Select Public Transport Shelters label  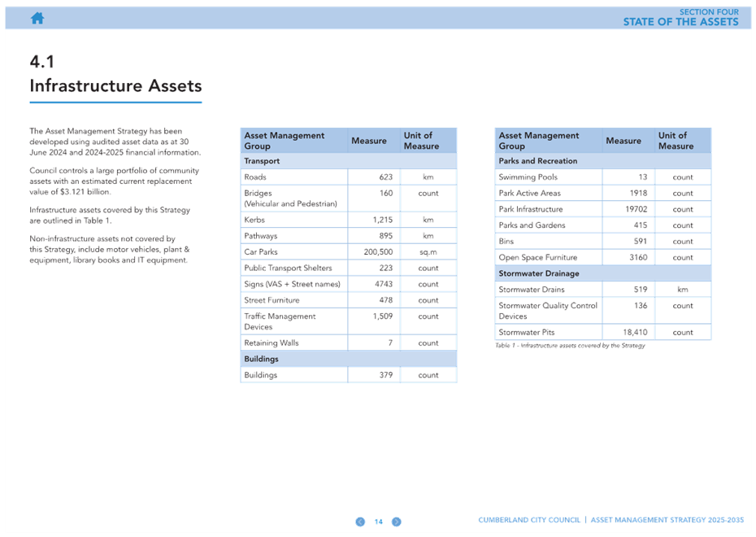pos(288,268)
